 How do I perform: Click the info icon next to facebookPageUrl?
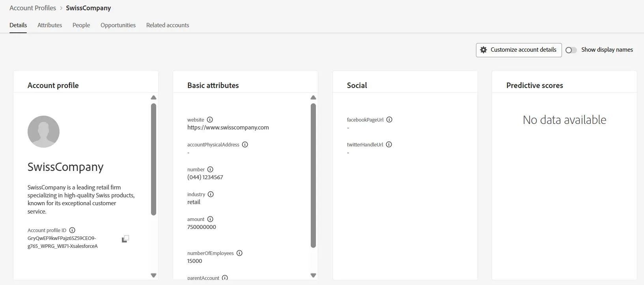coord(389,120)
